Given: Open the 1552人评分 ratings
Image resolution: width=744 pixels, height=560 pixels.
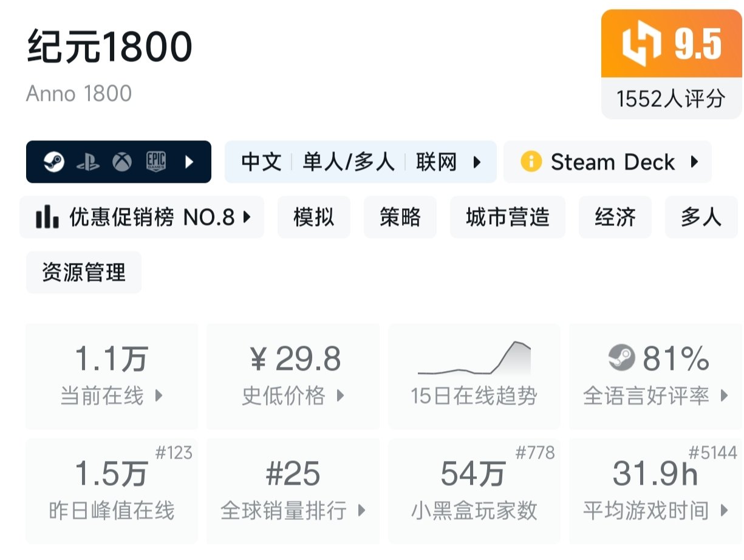Looking at the screenshot, I should [x=671, y=98].
